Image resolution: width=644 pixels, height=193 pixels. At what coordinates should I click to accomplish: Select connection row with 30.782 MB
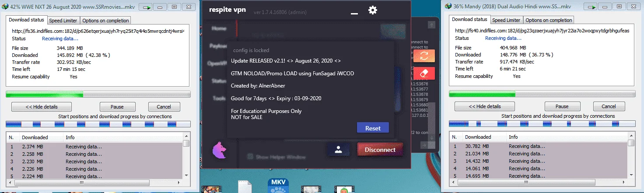pos(538,146)
